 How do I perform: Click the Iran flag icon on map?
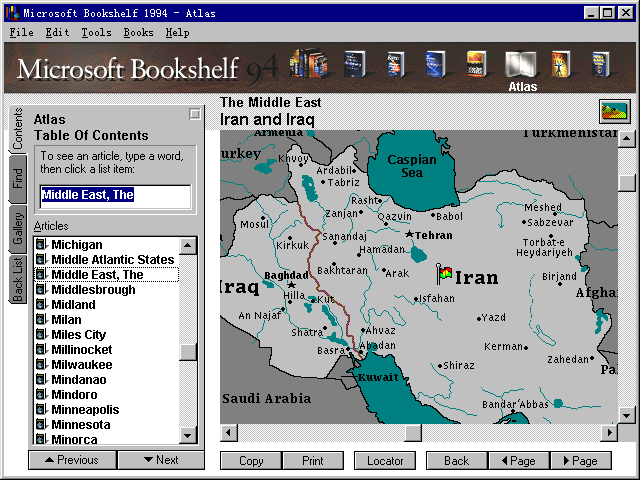click(444, 273)
